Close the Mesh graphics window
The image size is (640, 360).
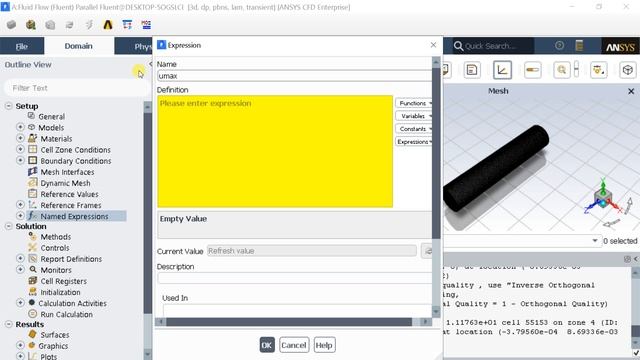pyautogui.click(x=631, y=91)
